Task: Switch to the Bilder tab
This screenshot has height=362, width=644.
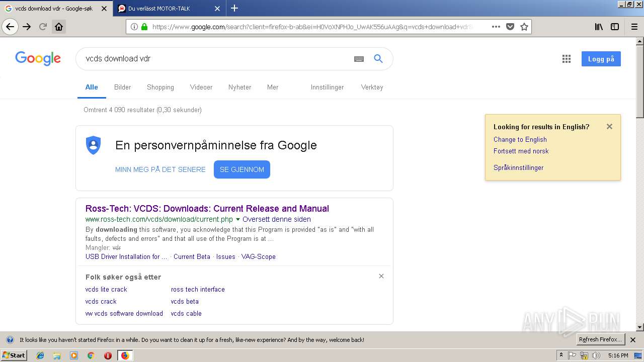Action: 122,87
